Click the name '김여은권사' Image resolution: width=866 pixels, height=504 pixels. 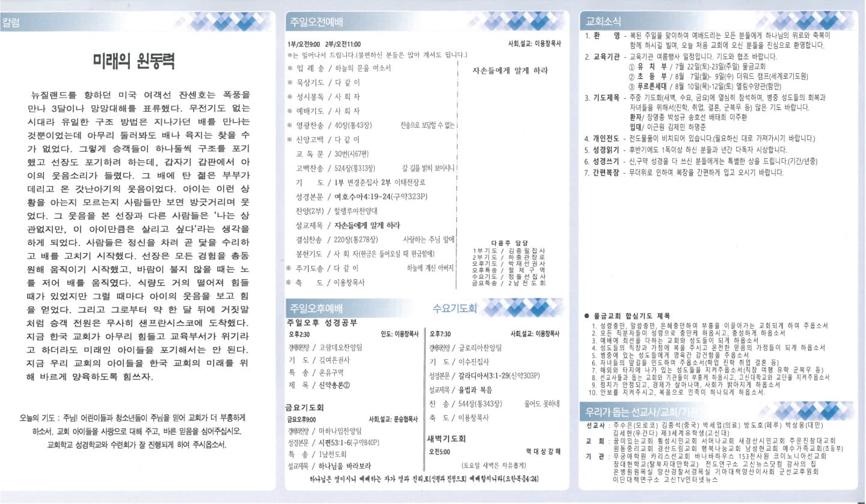click(x=334, y=360)
